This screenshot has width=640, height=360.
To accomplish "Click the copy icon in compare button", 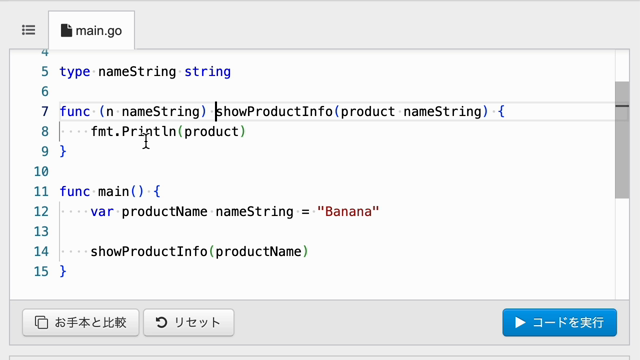I will (41, 322).
